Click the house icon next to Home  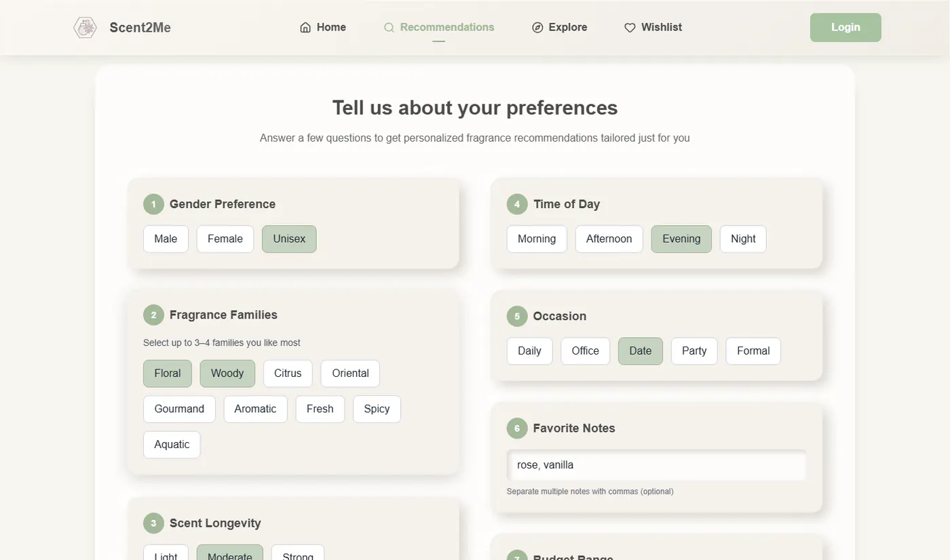tap(305, 28)
